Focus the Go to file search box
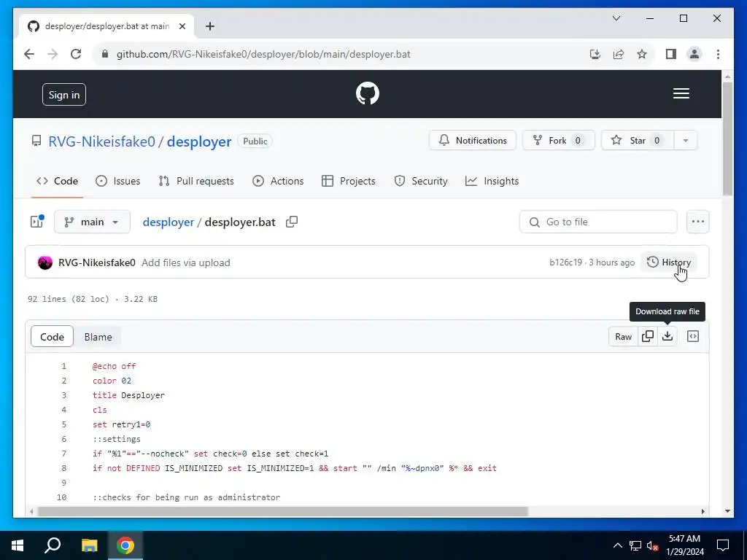 [598, 222]
